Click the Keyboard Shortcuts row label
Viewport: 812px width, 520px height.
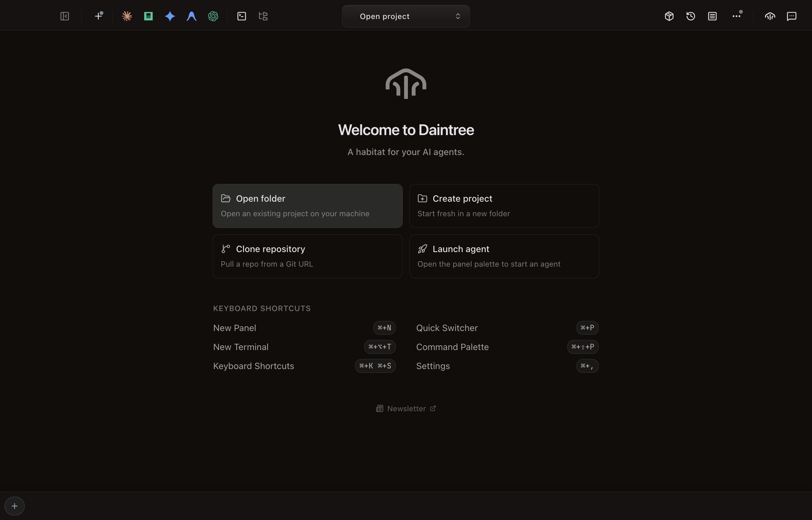(x=254, y=366)
